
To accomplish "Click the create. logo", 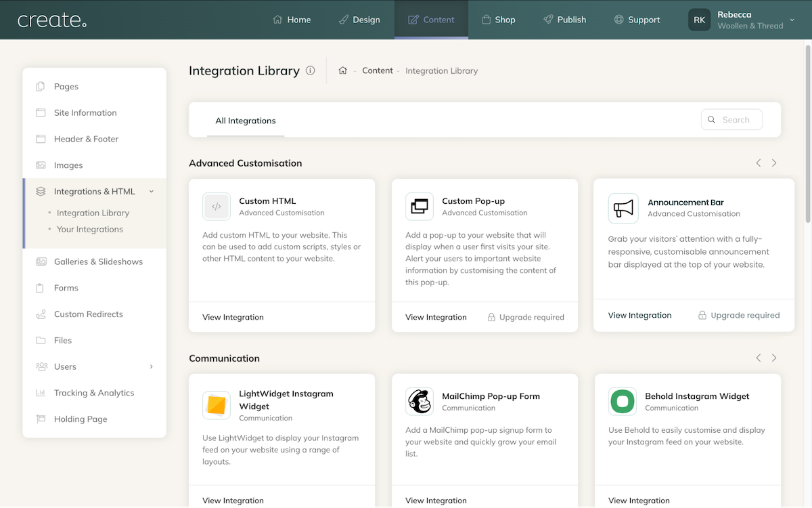I will (x=52, y=20).
